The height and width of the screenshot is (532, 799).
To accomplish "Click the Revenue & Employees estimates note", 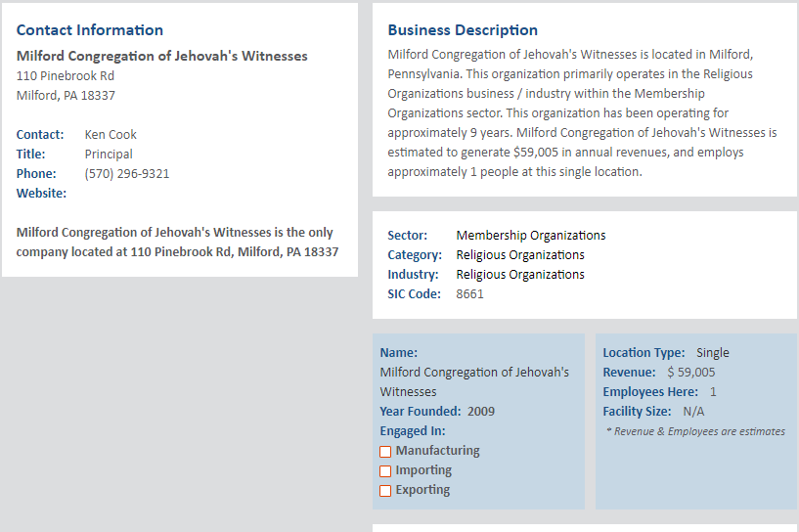I will (695, 431).
